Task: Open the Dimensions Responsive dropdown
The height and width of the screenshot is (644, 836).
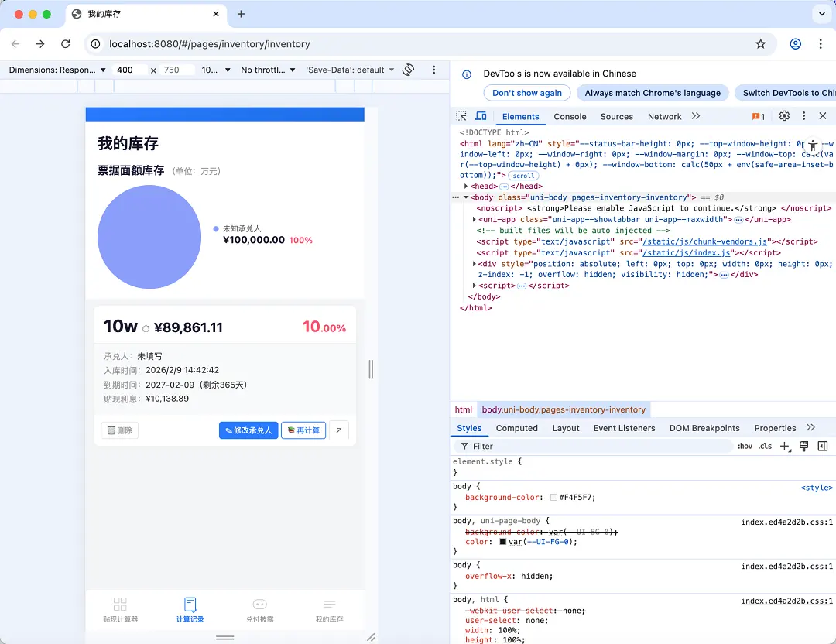Action: 58,70
